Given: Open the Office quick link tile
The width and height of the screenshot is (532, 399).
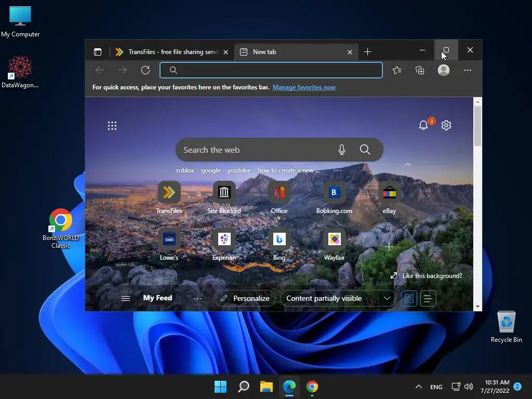Looking at the screenshot, I should pyautogui.click(x=279, y=197).
